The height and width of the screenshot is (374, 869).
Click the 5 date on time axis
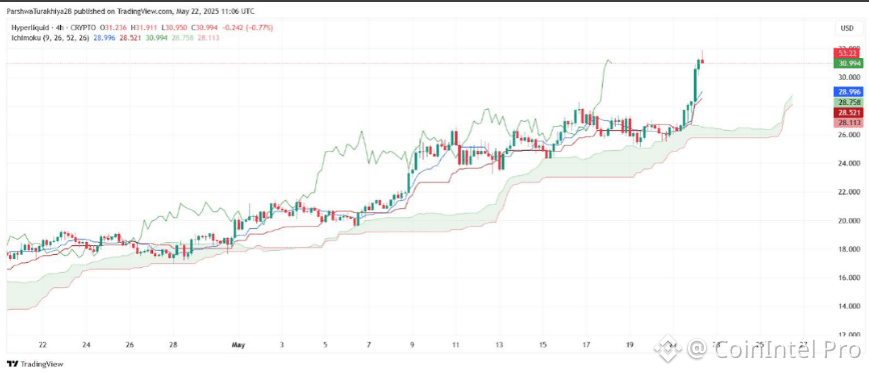click(x=325, y=345)
